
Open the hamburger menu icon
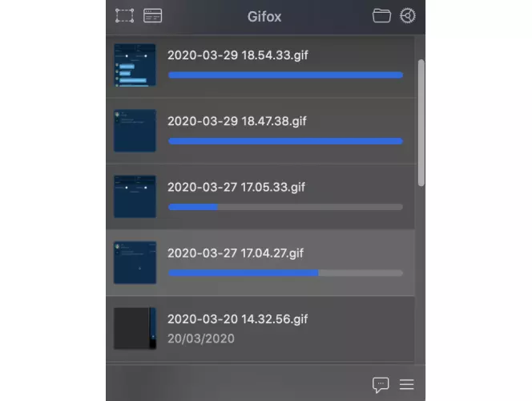pyautogui.click(x=406, y=384)
